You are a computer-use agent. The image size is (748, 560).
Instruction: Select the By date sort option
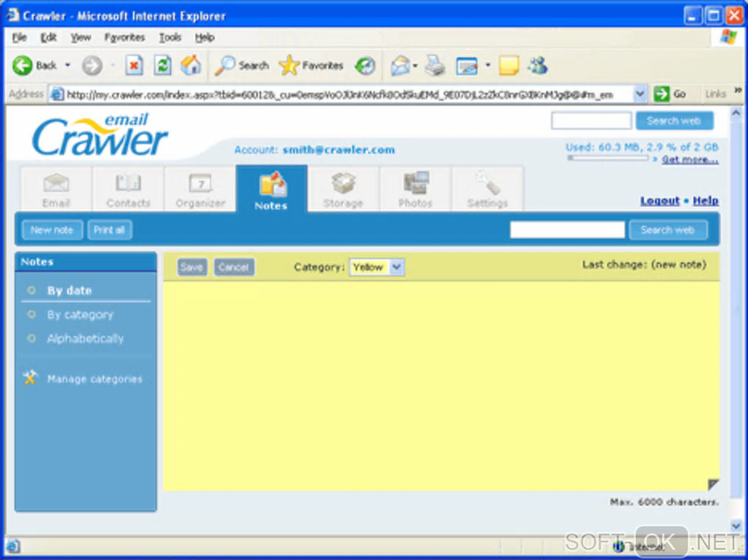coord(69,290)
